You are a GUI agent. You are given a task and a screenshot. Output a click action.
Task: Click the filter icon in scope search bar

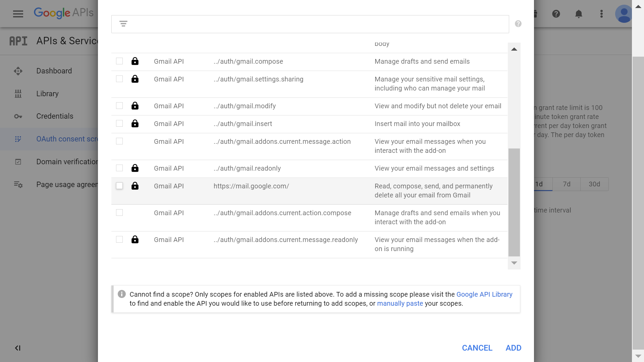[x=123, y=24]
